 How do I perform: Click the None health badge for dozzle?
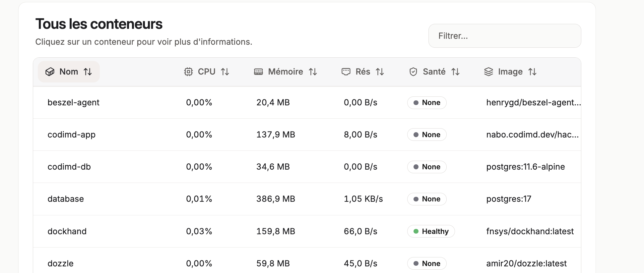click(x=427, y=263)
